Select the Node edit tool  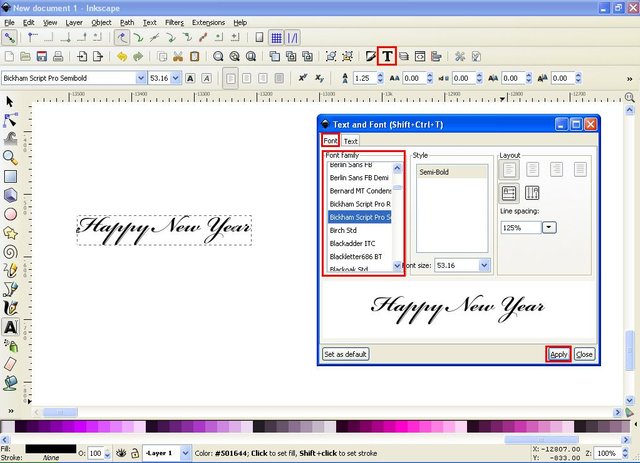10,120
